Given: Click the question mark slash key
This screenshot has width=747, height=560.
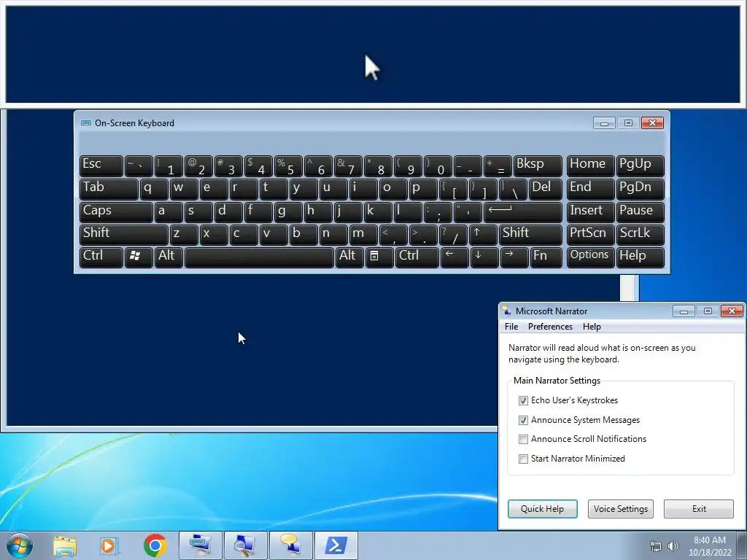Looking at the screenshot, I should (453, 235).
